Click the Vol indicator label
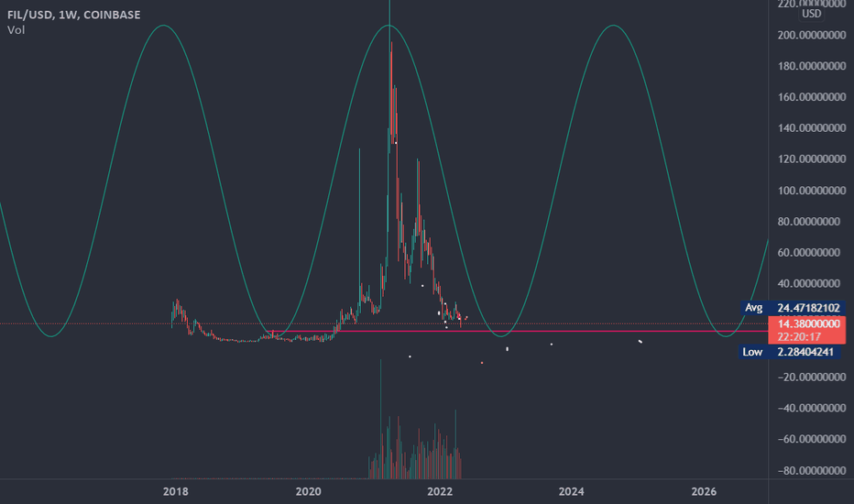Viewport: 854px width, 504px height. point(16,30)
